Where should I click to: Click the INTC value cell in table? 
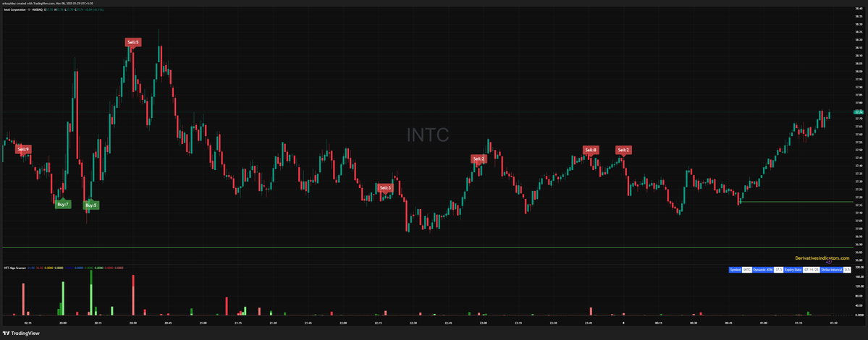coord(747,270)
